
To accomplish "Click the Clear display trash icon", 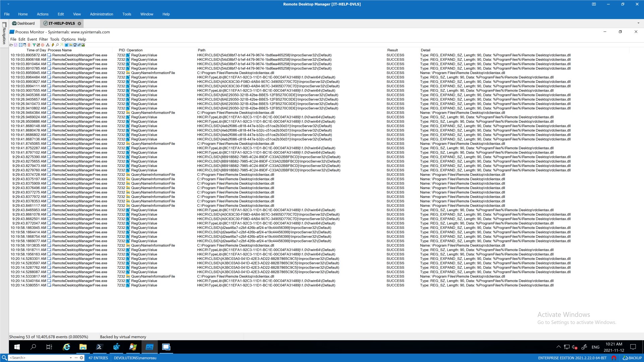I will pos(29,45).
